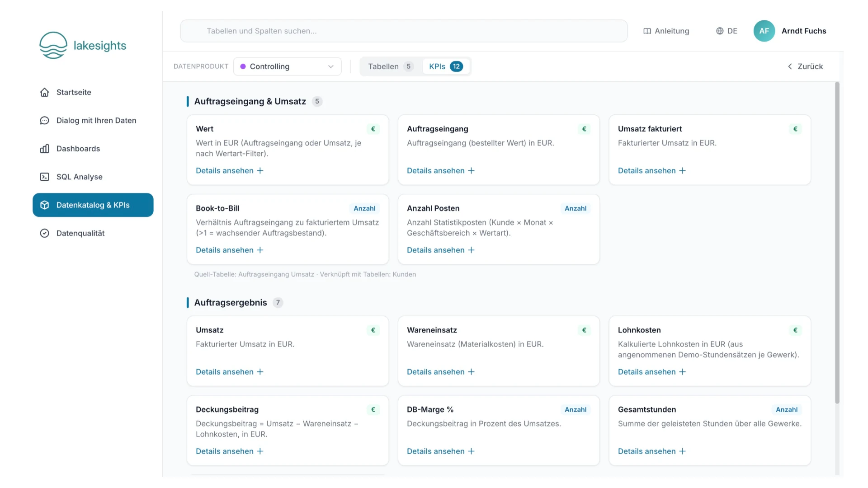Click the Anzahl badge on Book-to-Bill card

(364, 208)
